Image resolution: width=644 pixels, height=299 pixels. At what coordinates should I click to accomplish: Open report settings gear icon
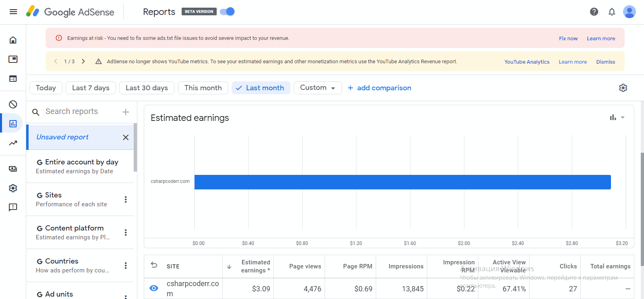tap(623, 88)
